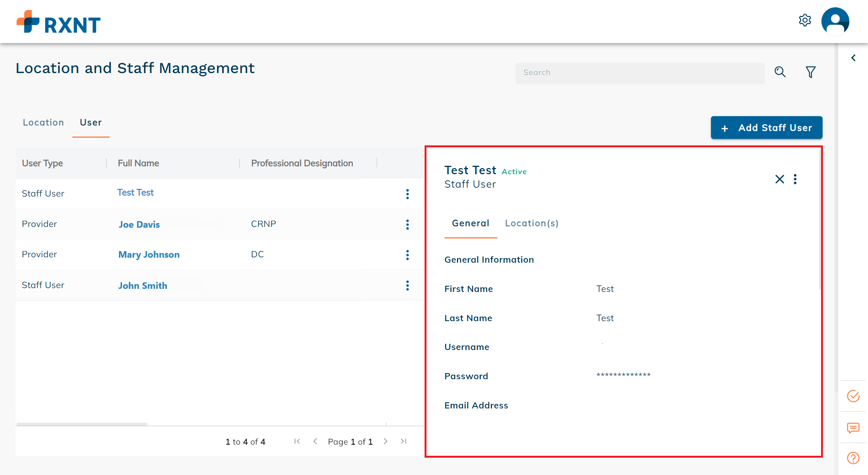This screenshot has width=868, height=475.
Task: Open the settings gear icon
Action: click(804, 20)
